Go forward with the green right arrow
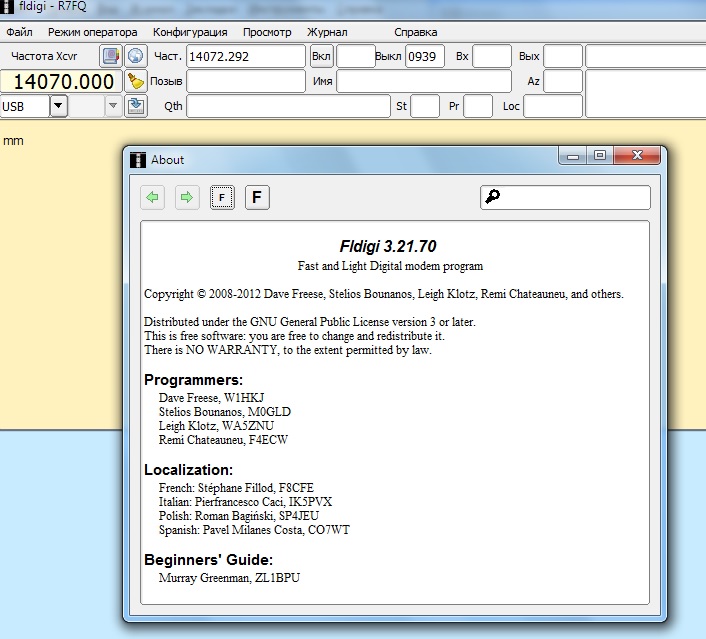This screenshot has width=706, height=639. (186, 198)
